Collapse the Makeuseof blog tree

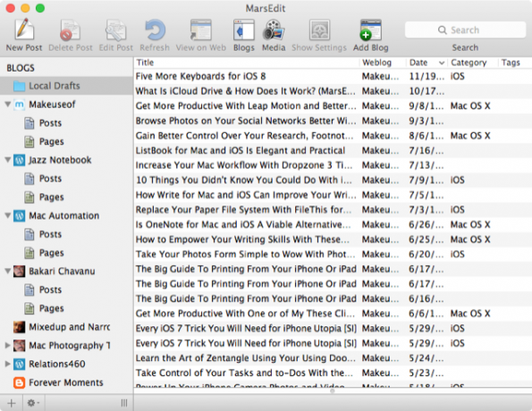pos(7,104)
